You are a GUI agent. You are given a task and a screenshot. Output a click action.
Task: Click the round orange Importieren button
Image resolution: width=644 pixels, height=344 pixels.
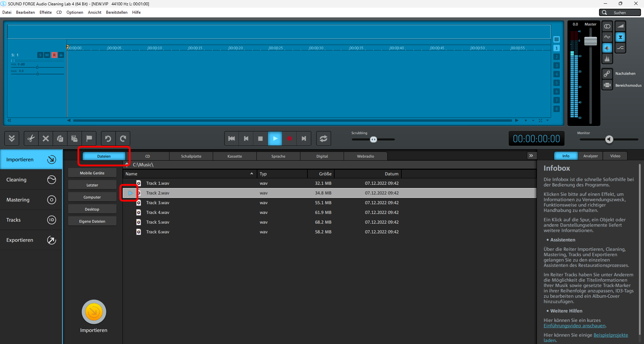(x=94, y=312)
